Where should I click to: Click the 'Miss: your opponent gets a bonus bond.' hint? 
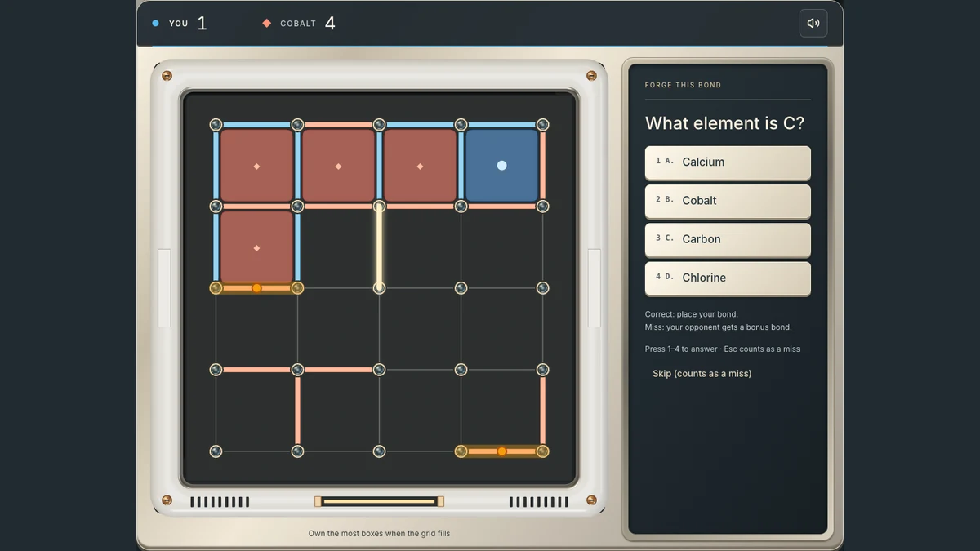pos(718,327)
